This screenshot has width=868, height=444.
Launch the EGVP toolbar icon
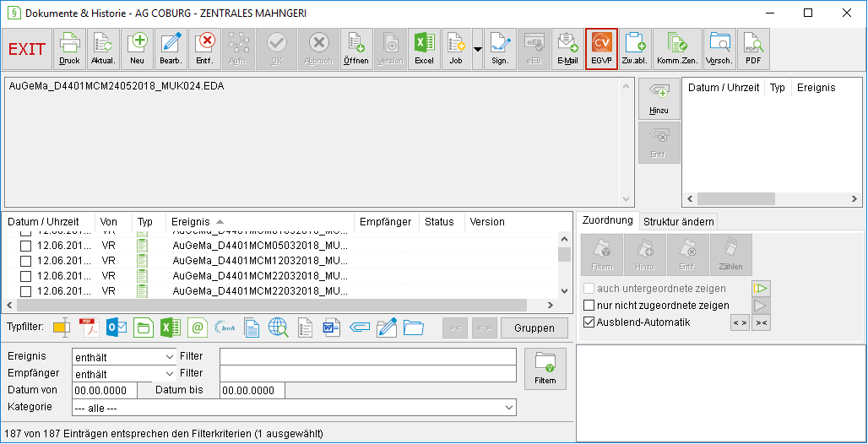click(601, 49)
